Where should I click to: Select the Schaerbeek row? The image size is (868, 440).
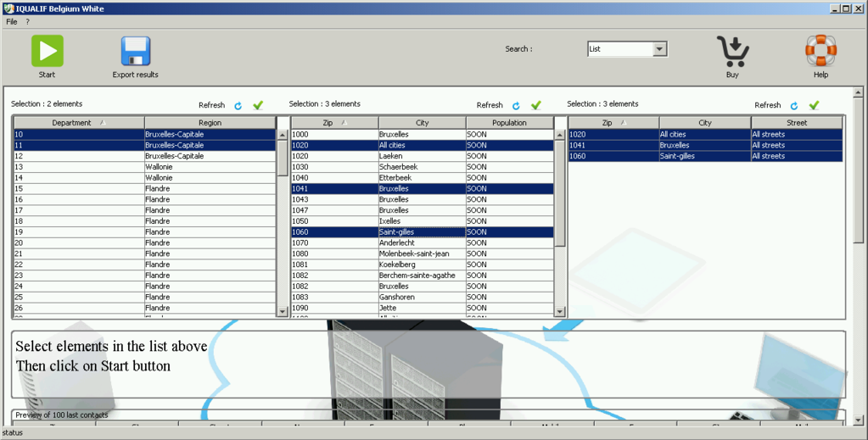(x=423, y=167)
